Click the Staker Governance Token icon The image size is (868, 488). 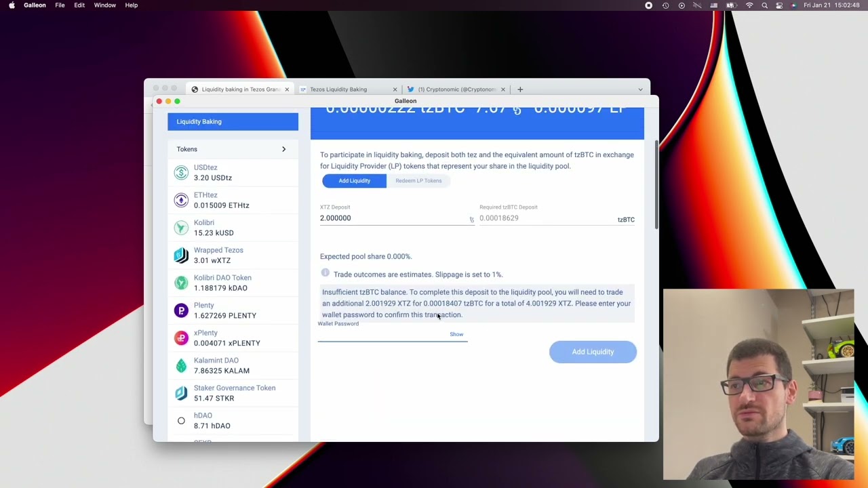(181, 393)
